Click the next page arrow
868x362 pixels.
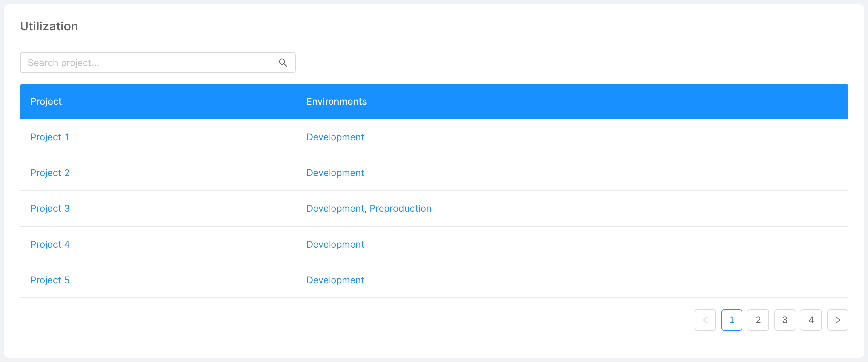click(837, 320)
